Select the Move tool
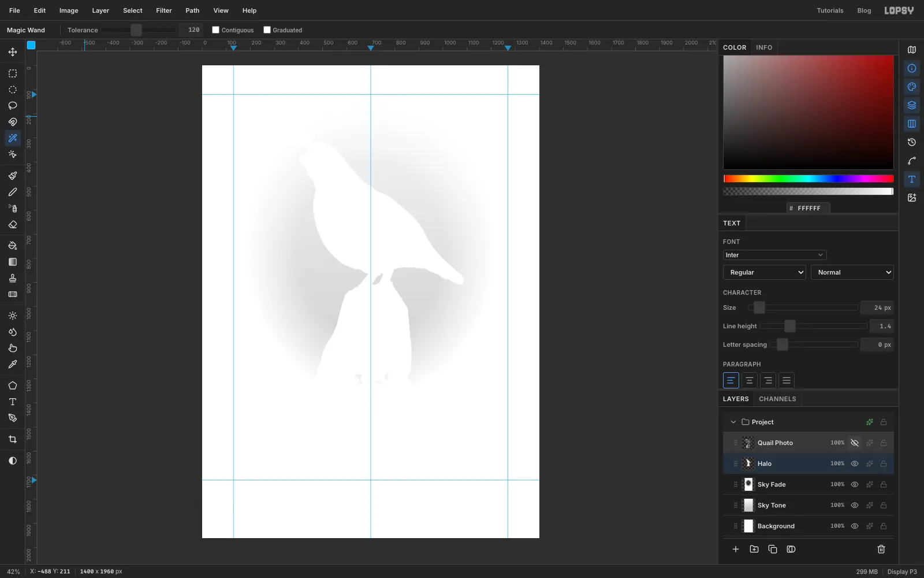This screenshot has width=924, height=578. [x=13, y=52]
